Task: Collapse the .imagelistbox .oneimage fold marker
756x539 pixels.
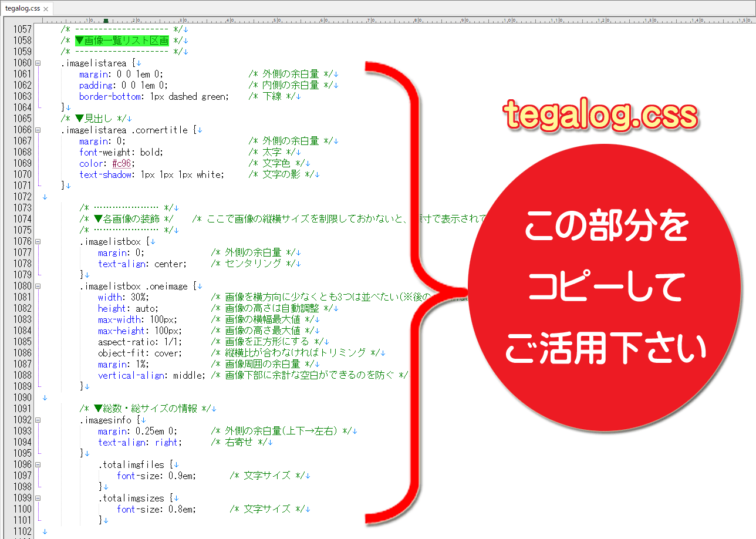Action: click(38, 286)
